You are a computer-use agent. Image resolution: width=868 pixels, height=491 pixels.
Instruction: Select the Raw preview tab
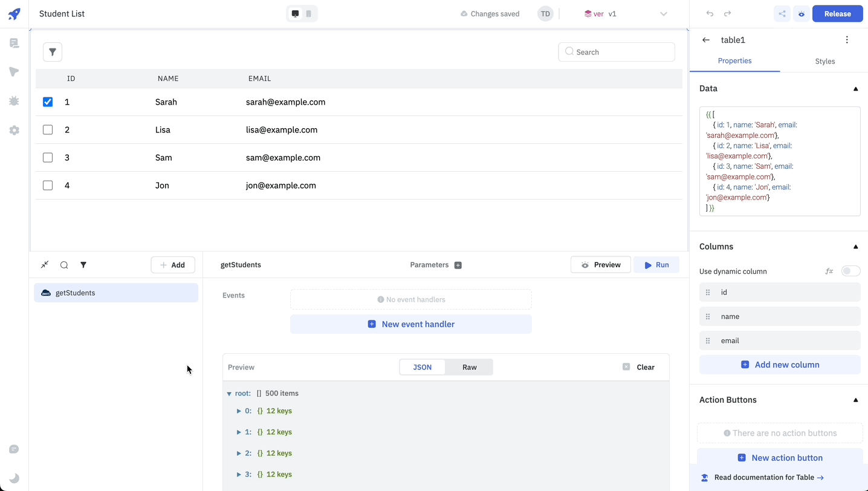pos(469,367)
